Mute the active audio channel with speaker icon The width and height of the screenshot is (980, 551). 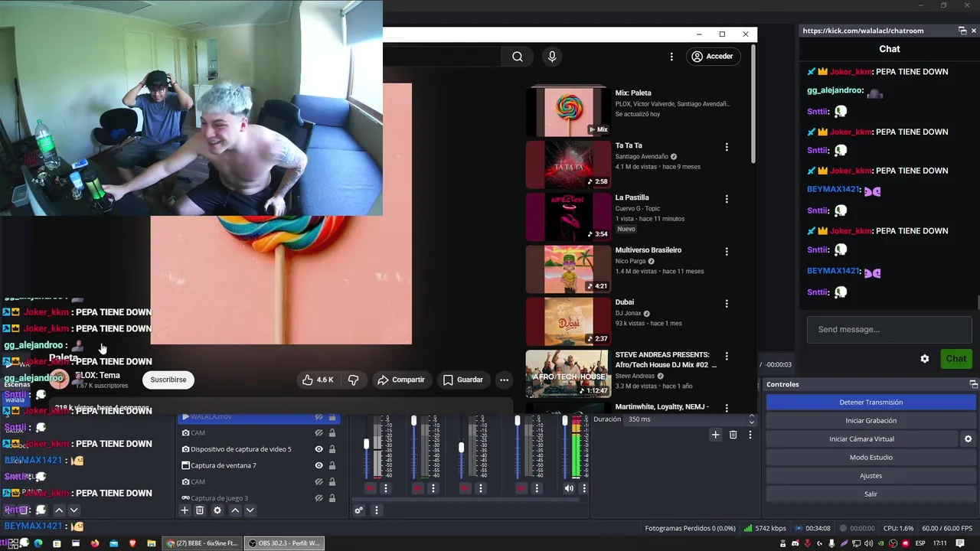[x=569, y=488]
